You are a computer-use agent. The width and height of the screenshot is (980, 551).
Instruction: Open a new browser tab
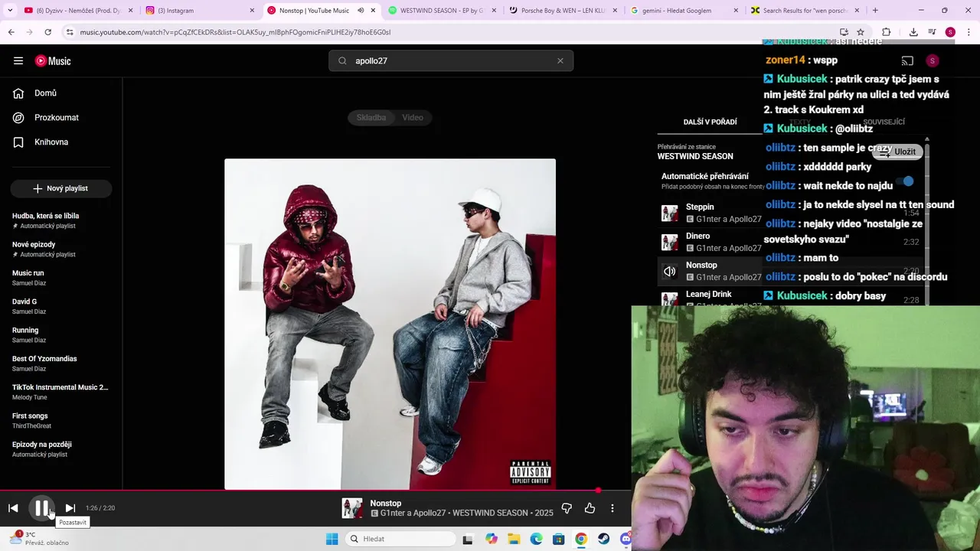pyautogui.click(x=875, y=11)
